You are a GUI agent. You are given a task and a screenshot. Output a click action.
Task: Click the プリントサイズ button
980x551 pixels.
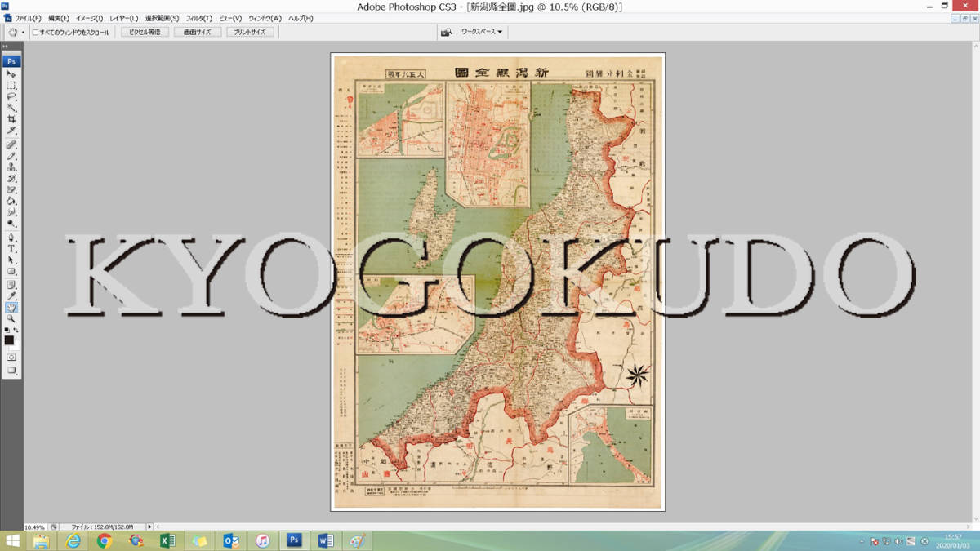click(250, 32)
